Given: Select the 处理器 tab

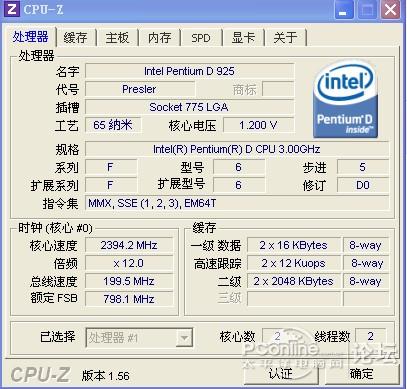Looking at the screenshot, I should pyautogui.click(x=31, y=37).
